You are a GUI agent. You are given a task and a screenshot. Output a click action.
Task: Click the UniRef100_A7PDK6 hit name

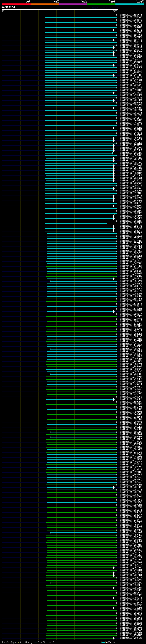click(x=131, y=596)
